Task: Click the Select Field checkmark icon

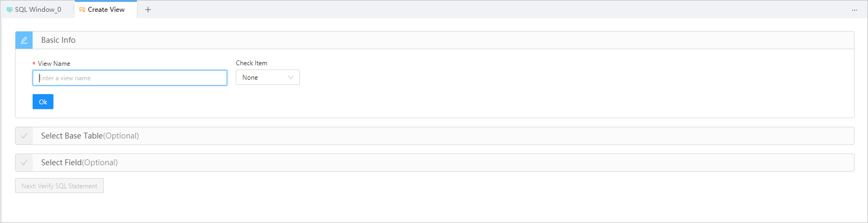Action: pyautogui.click(x=24, y=163)
